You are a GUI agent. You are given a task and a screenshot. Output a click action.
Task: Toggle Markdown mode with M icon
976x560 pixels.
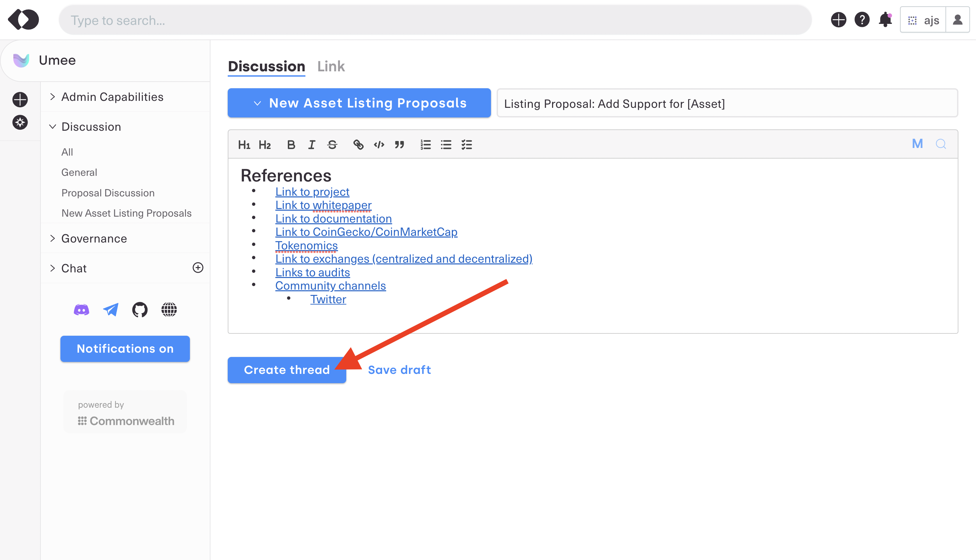tap(918, 144)
